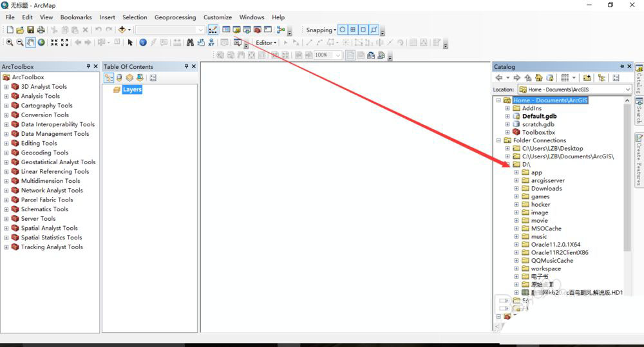
Task: Click the Go To XY icon
Action: point(211,42)
